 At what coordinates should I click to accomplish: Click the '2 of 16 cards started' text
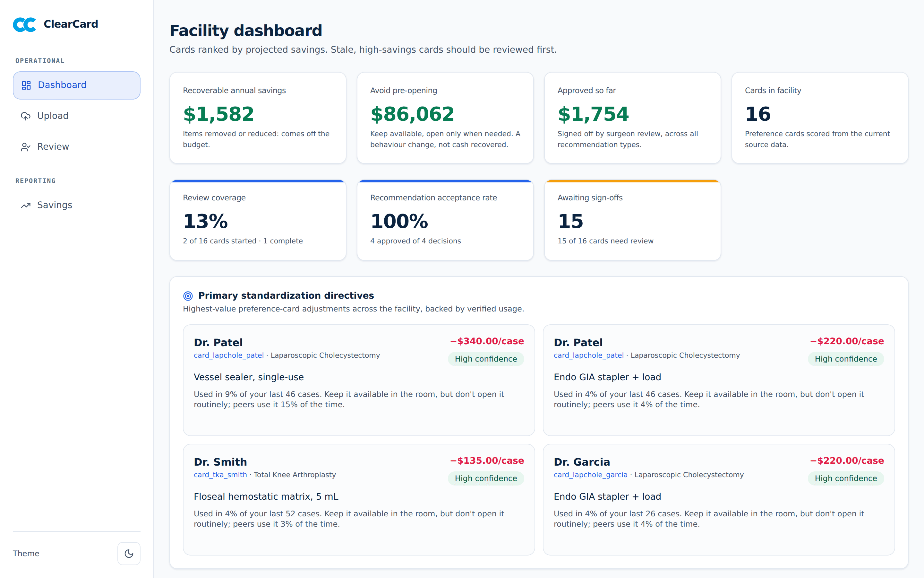[219, 241]
